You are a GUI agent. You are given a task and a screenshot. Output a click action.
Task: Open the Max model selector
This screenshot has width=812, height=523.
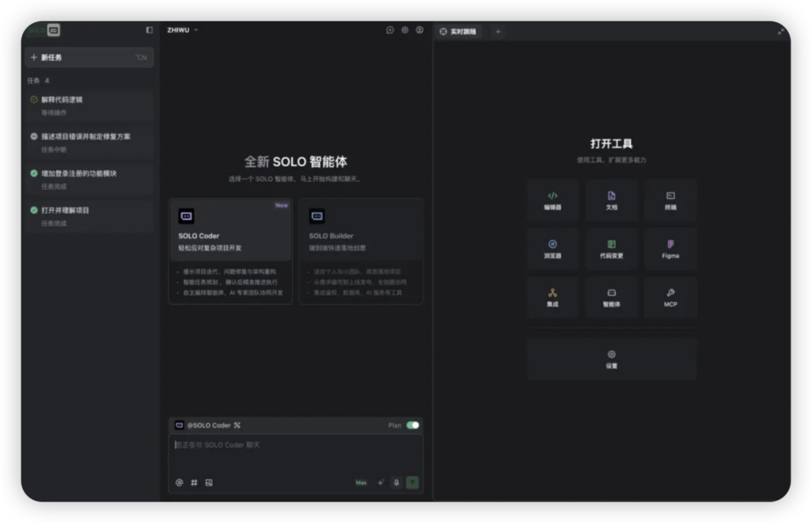[362, 483]
